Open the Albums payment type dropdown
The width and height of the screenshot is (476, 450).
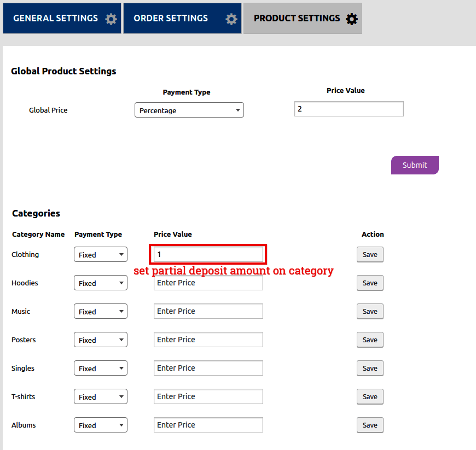[x=101, y=425]
